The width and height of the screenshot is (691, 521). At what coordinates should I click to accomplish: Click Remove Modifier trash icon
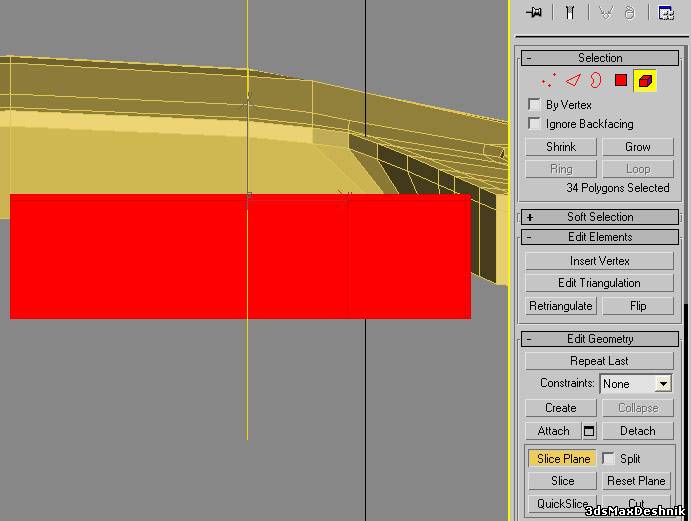(630, 12)
